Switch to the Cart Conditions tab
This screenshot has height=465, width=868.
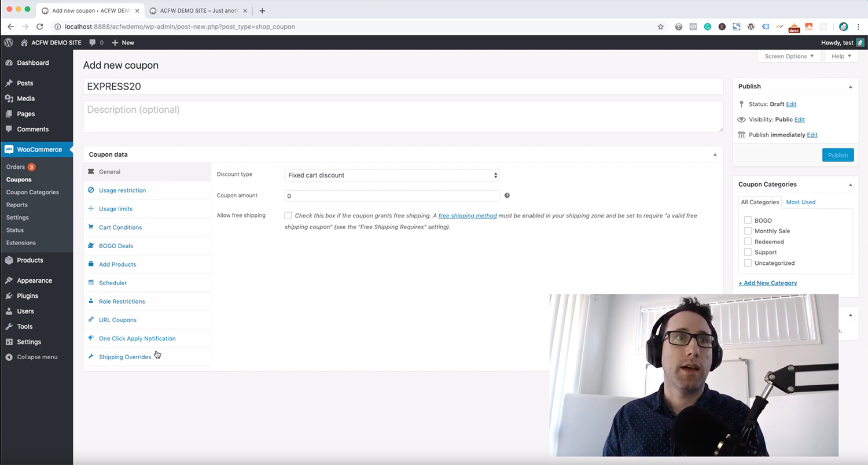pos(147,227)
